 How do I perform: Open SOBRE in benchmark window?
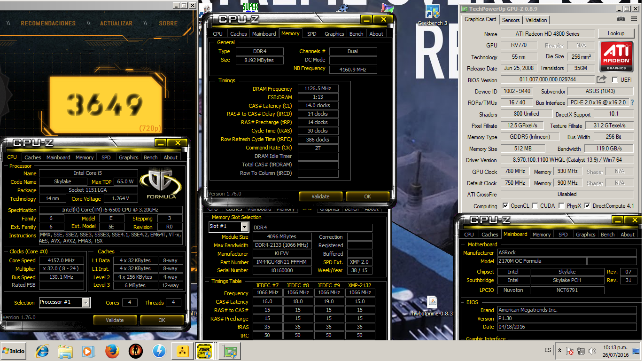[168, 23]
